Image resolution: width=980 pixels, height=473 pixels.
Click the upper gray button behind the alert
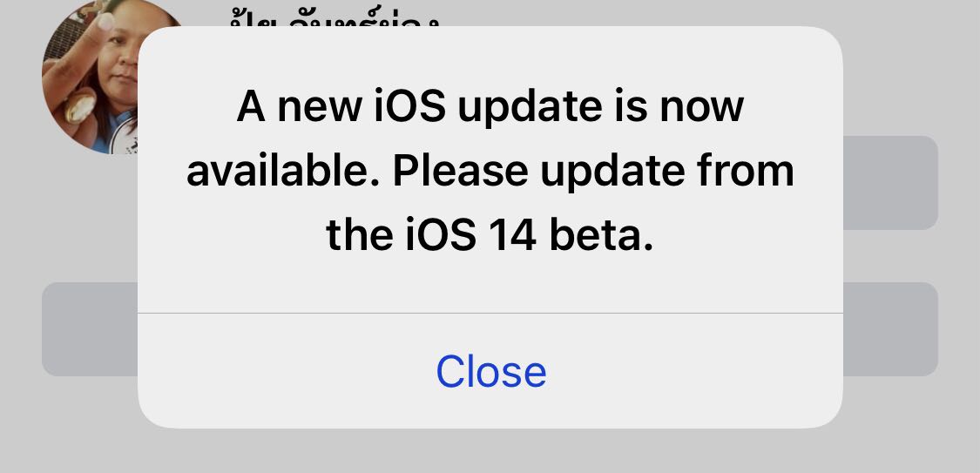click(890, 182)
